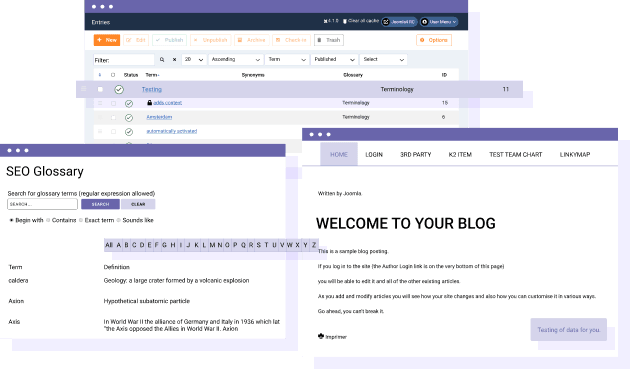Image resolution: width=630 pixels, height=369 pixels.
Task: Select the Exact term radio option
Action: pyautogui.click(x=81, y=220)
